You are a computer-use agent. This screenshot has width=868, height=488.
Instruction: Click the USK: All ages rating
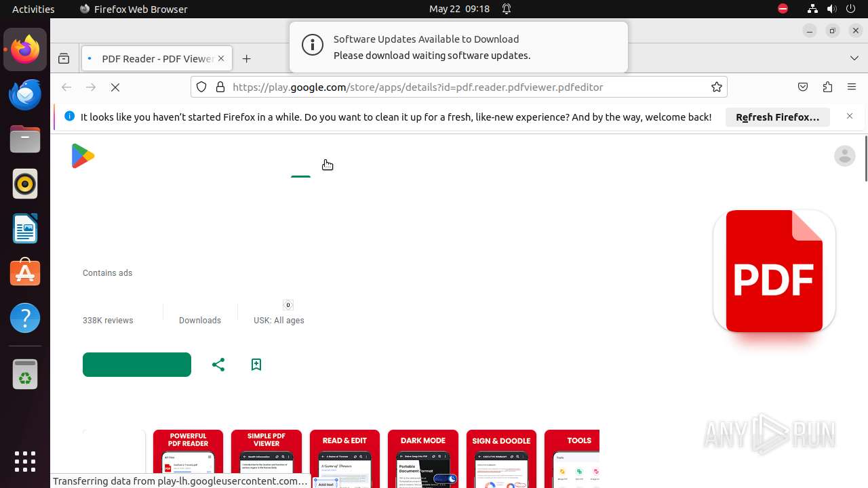tap(279, 321)
